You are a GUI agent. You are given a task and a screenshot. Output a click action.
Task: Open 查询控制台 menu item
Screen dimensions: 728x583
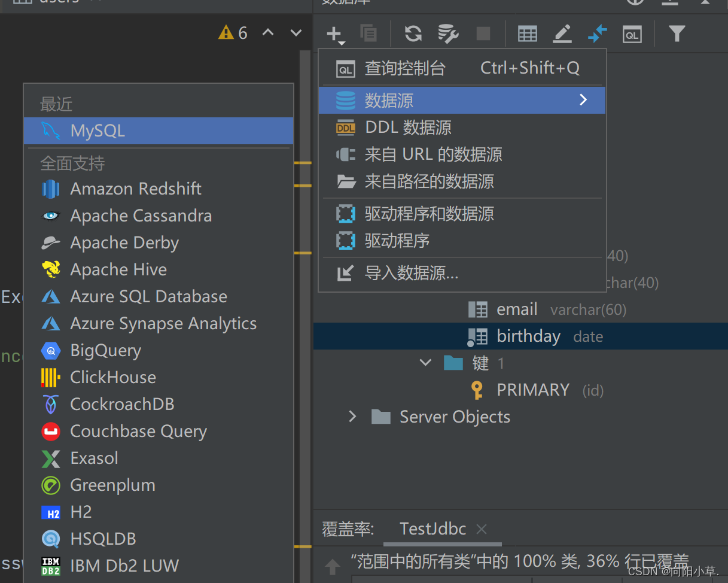462,68
